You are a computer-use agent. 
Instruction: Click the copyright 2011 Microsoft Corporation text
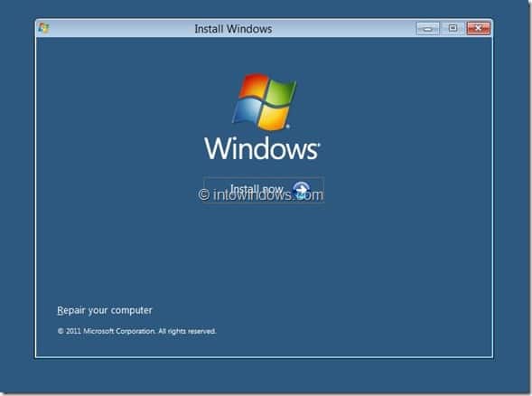pos(136,331)
